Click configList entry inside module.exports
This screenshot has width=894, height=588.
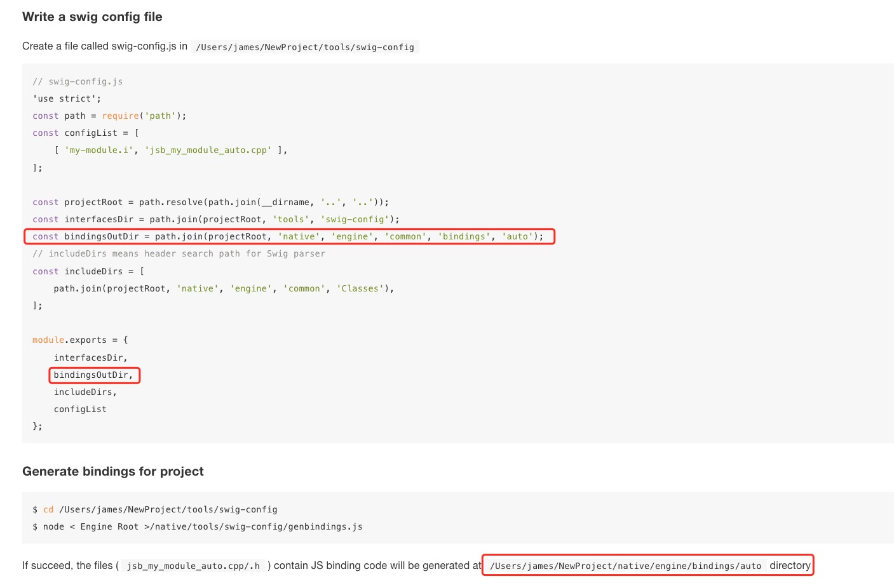point(80,409)
